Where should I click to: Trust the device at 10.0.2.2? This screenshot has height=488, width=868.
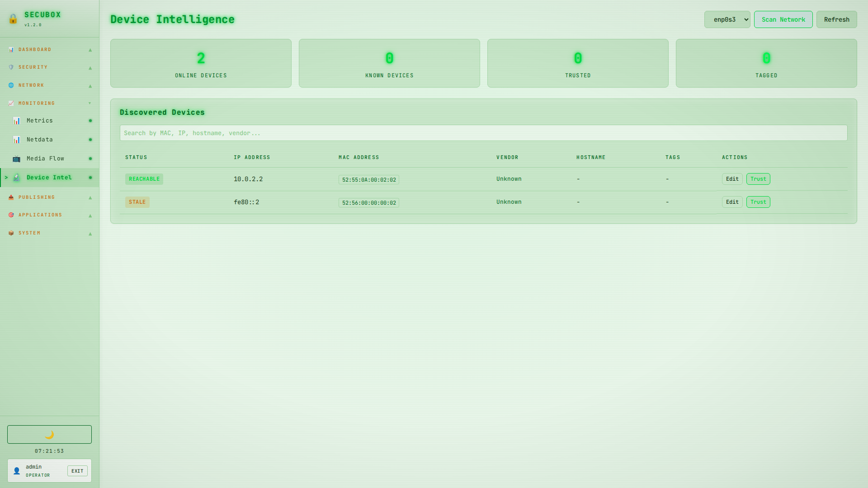[758, 179]
